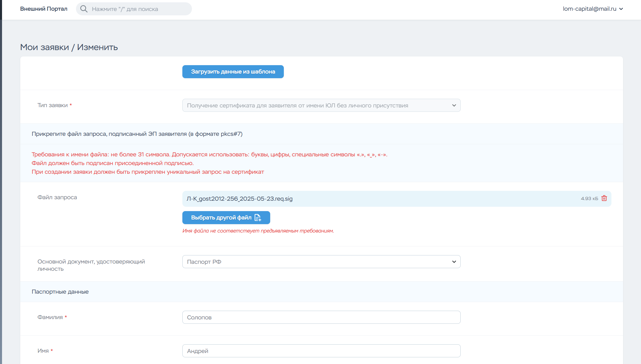Click the Имя input with Андрей
The height and width of the screenshot is (364, 641).
[321, 351]
